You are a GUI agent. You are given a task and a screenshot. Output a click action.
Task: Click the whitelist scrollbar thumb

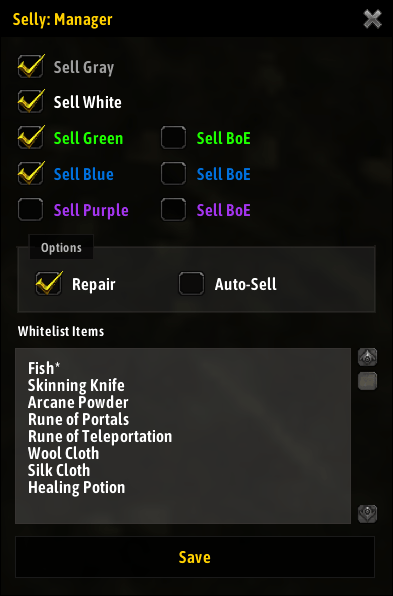[368, 381]
